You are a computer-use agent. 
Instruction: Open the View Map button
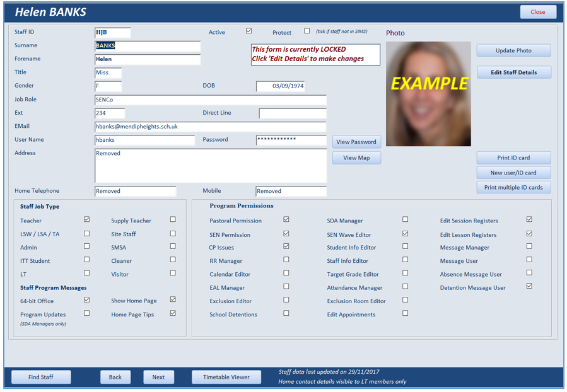(x=356, y=158)
